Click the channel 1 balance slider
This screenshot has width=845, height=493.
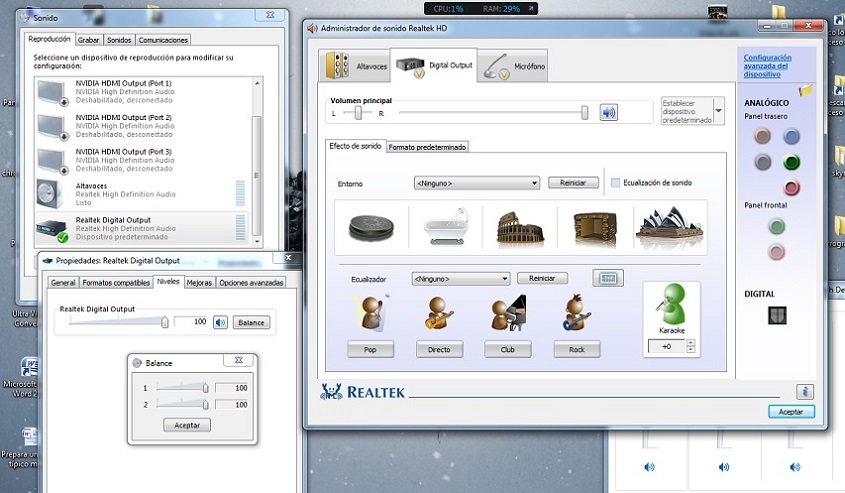tap(205, 388)
